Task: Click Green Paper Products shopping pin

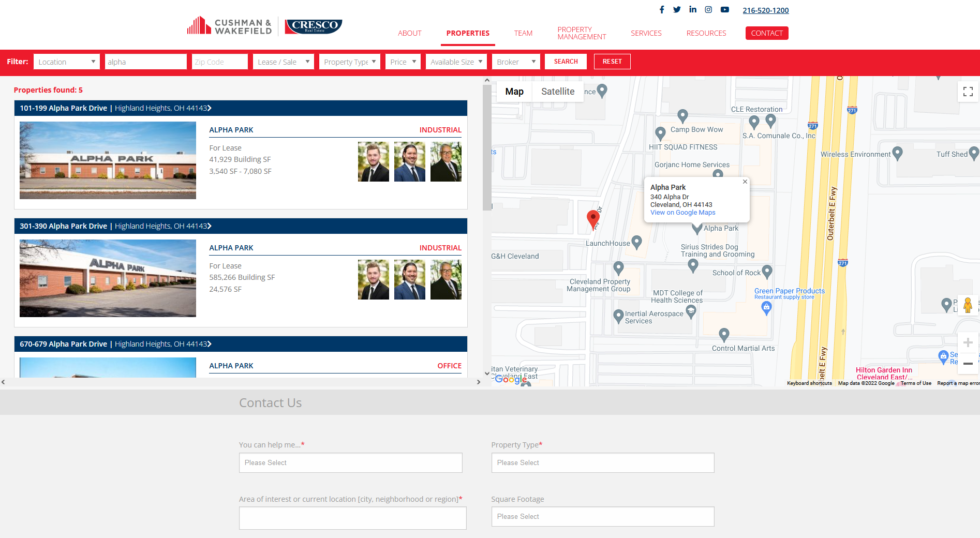Action: (767, 308)
